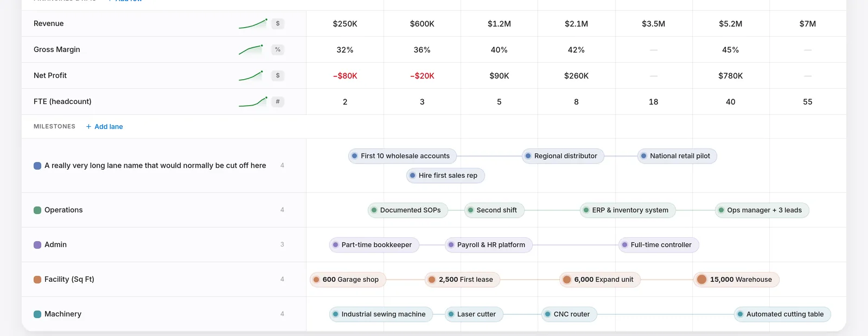Click the purple Admin lane color swatch

[x=37, y=245]
